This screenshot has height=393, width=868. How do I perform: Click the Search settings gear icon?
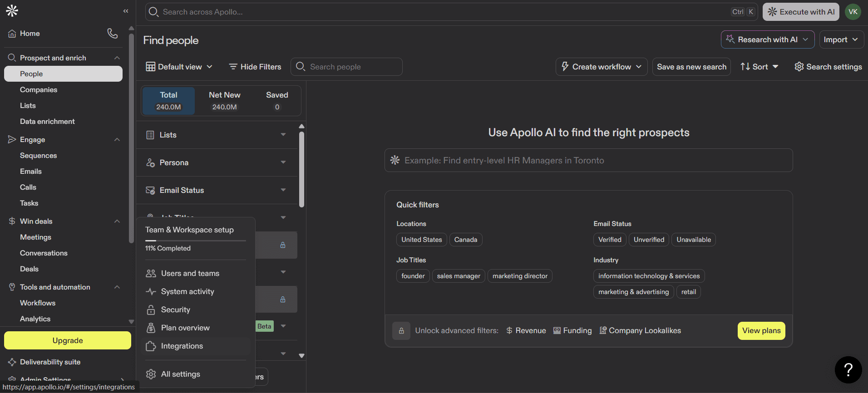click(x=799, y=67)
